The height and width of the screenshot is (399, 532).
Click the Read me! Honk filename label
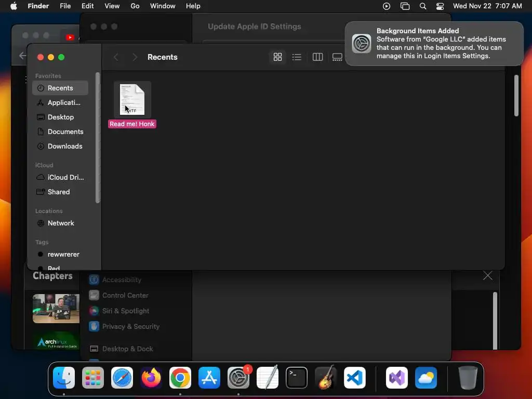[x=132, y=124]
